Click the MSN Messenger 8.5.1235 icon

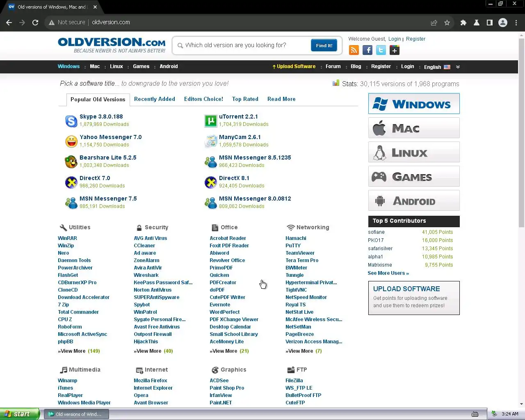[x=210, y=162]
